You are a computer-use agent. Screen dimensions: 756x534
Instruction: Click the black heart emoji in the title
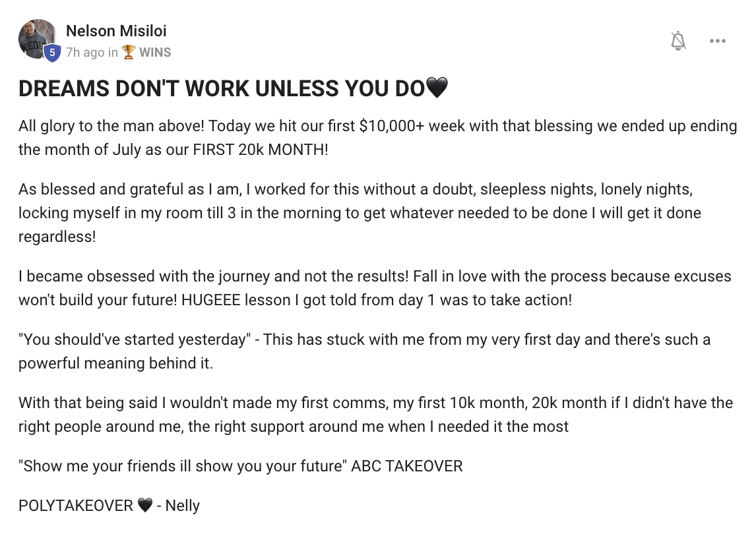(x=437, y=88)
